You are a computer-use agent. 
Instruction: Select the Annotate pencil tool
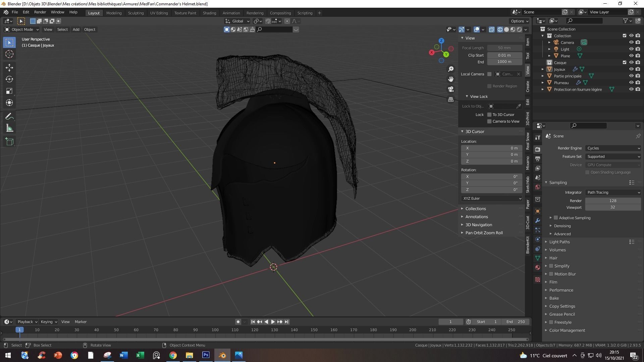pyautogui.click(x=9, y=116)
